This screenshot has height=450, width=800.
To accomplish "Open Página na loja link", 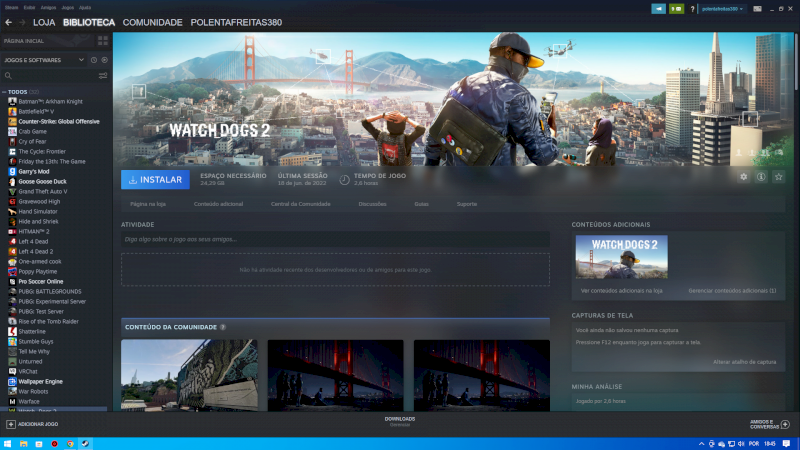I will coord(148,204).
